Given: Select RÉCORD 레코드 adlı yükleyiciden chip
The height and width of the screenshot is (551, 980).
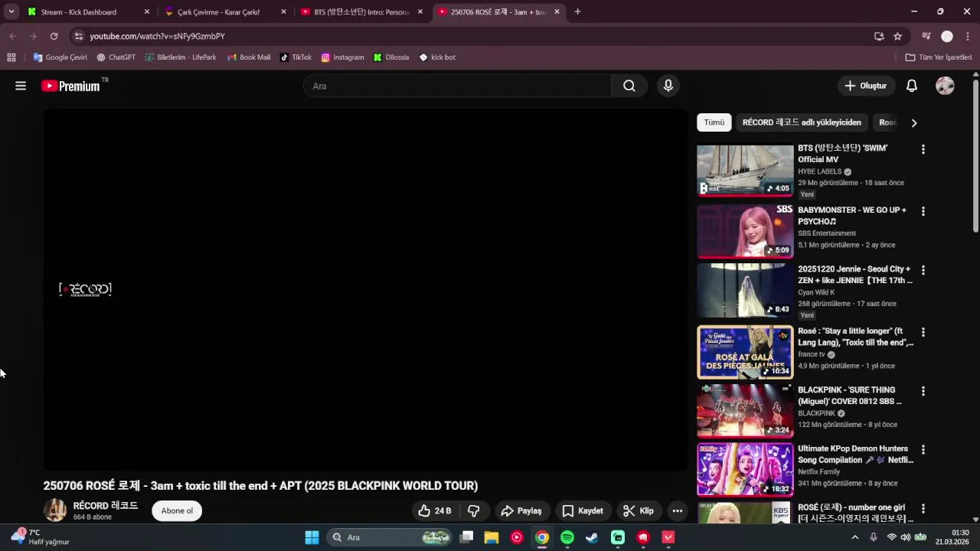Looking at the screenshot, I should pyautogui.click(x=802, y=122).
